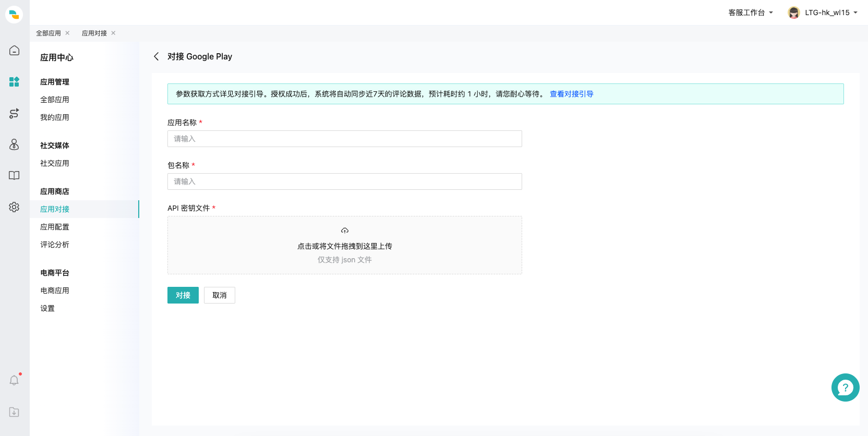Click the 对接 submit button

183,295
